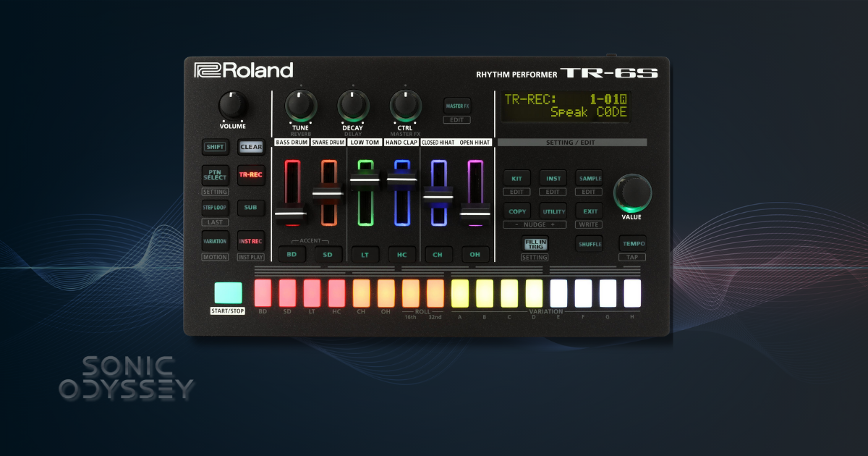
Task: Toggle the lit TR-REC button
Action: pyautogui.click(x=251, y=175)
